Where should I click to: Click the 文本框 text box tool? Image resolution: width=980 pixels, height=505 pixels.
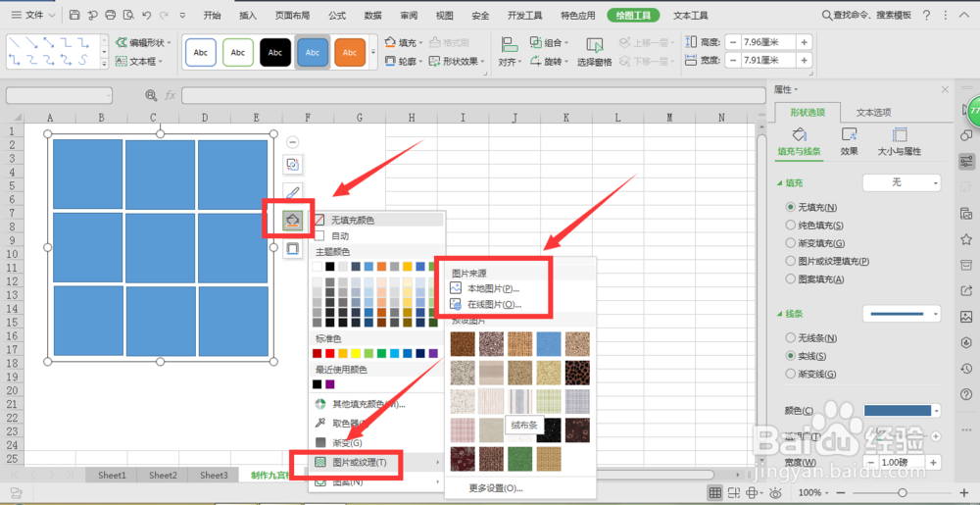click(139, 62)
